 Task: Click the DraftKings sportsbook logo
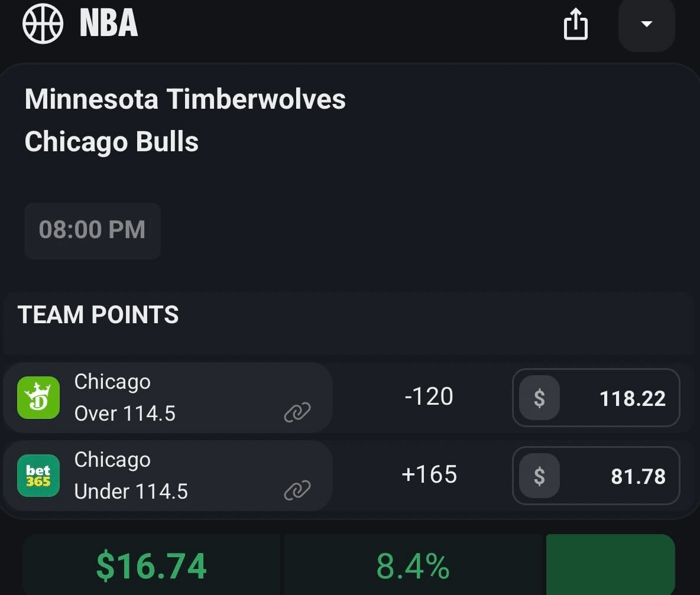click(39, 398)
